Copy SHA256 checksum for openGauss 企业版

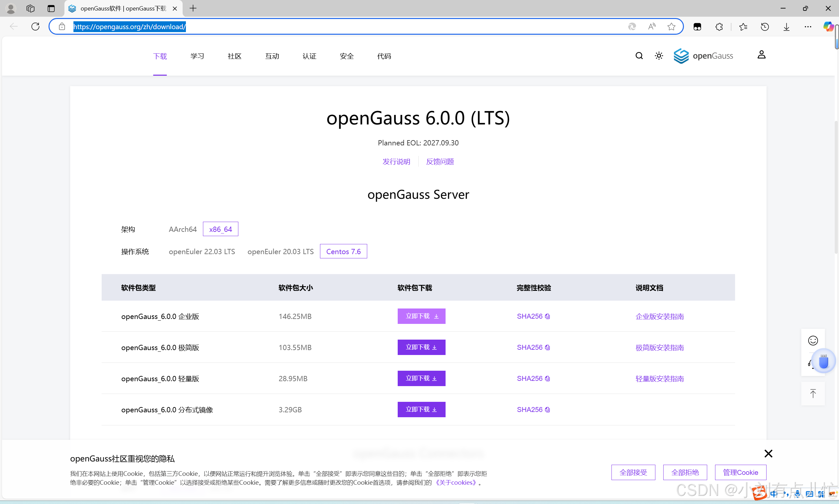pyautogui.click(x=547, y=316)
